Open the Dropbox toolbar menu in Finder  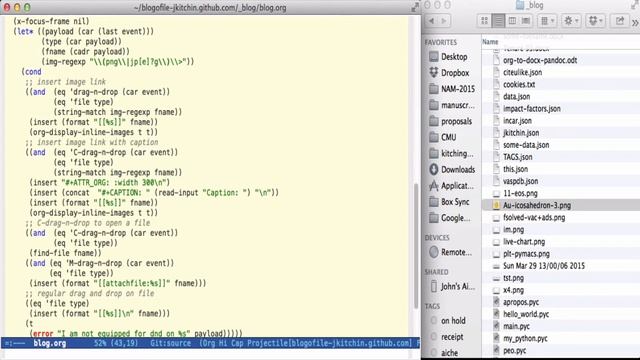[596, 21]
